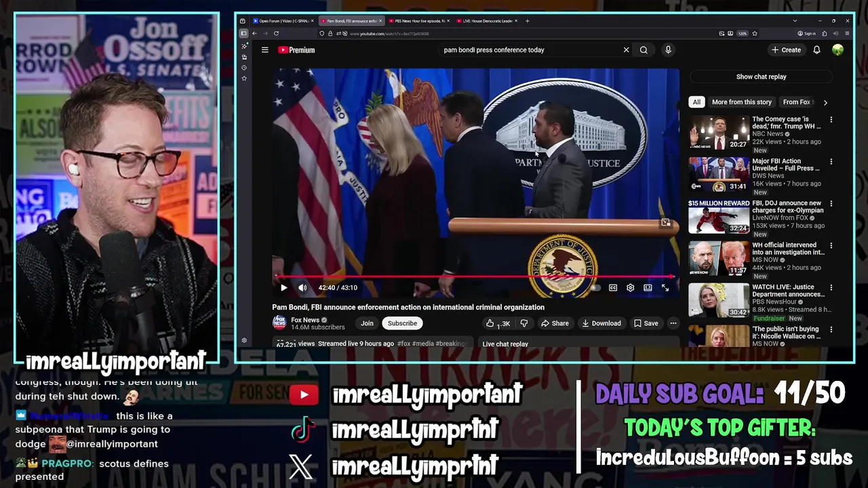
Task: Toggle the browser sidebar panel button
Action: [x=243, y=33]
